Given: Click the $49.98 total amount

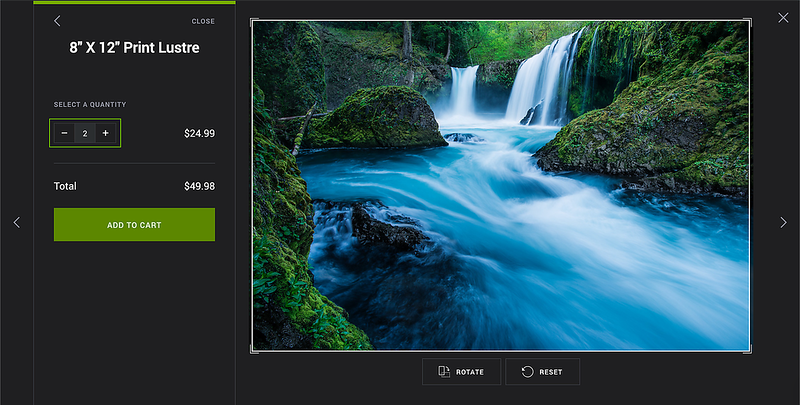Looking at the screenshot, I should pyautogui.click(x=199, y=186).
